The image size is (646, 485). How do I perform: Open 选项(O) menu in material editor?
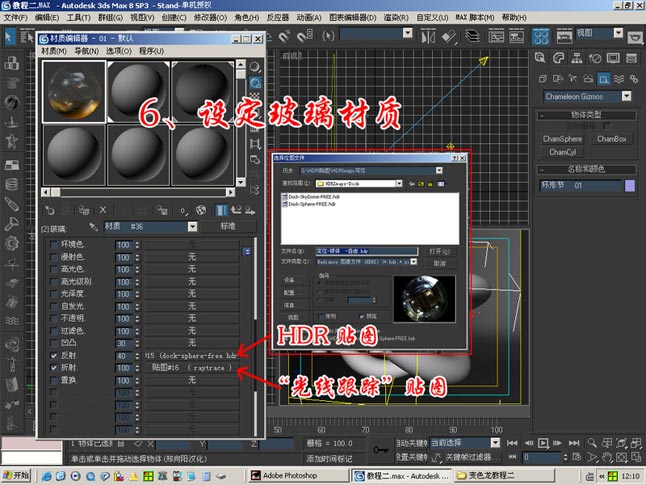pos(119,51)
